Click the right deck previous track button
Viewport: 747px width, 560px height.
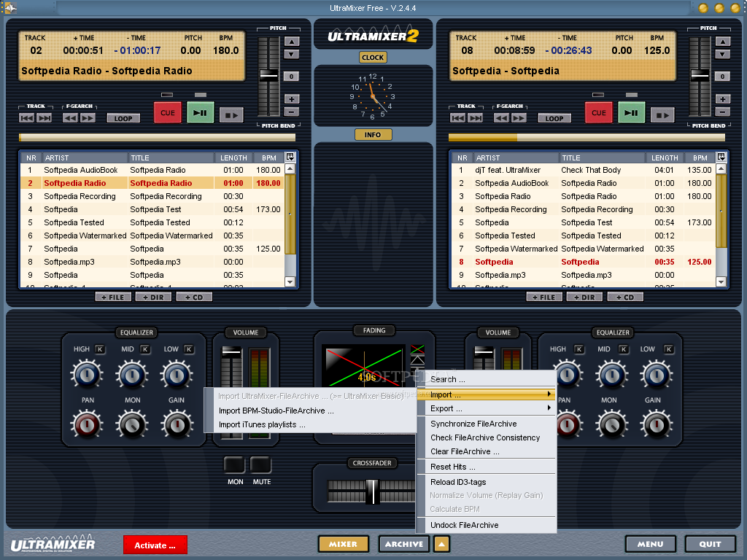pos(457,117)
